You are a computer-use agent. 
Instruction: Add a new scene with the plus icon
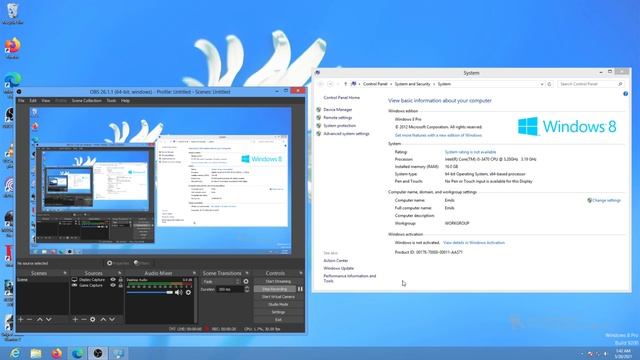click(x=21, y=319)
